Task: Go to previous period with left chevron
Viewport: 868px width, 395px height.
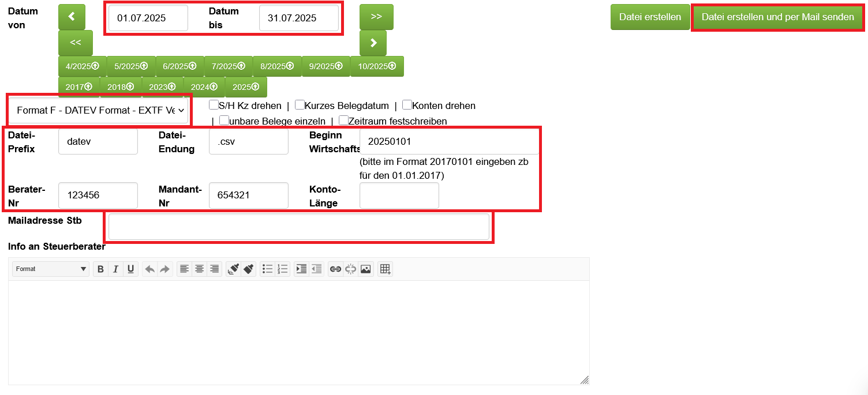Action: (x=72, y=17)
